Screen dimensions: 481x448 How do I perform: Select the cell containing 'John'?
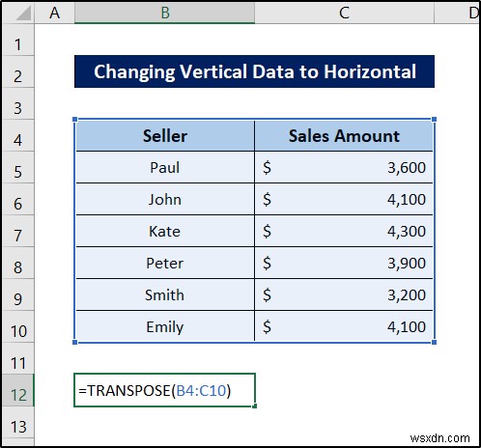(x=165, y=199)
